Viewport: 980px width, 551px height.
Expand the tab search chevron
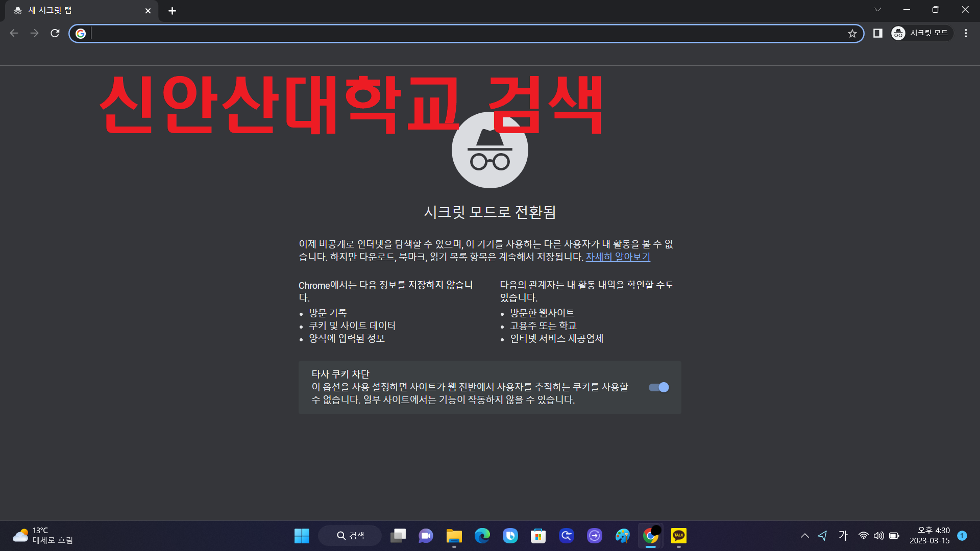[877, 10]
